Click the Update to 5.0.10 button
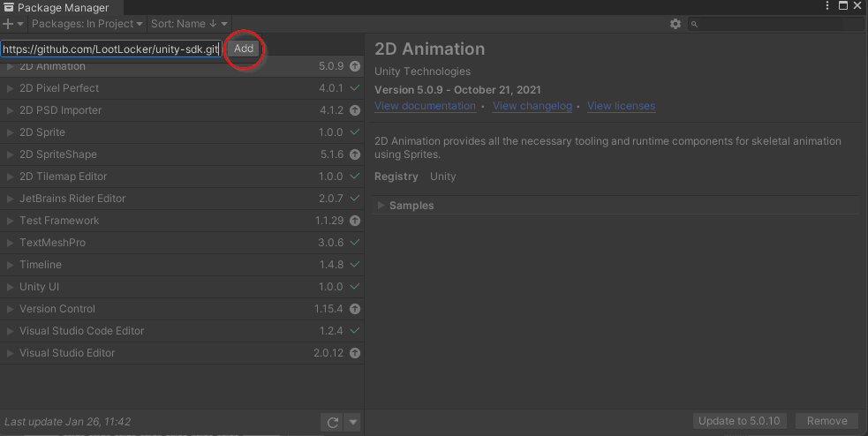This screenshot has height=436, width=868. [x=739, y=421]
